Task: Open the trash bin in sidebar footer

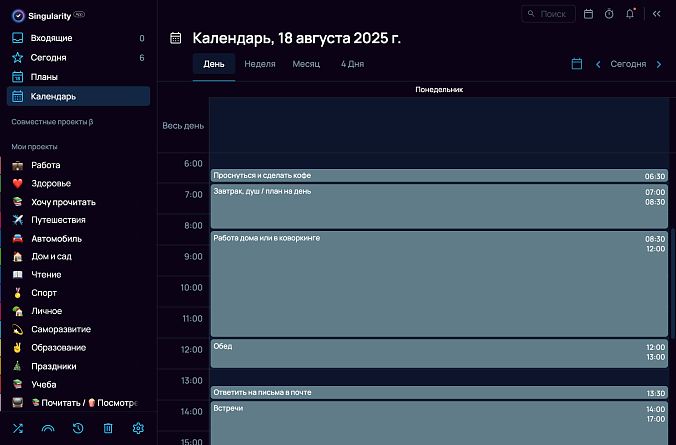Action: (108, 428)
